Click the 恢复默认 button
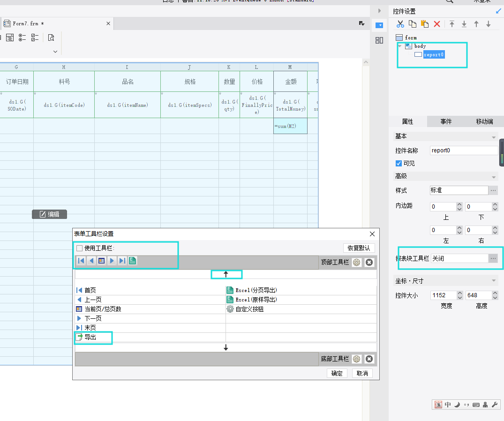The image size is (504, 421). (x=359, y=248)
